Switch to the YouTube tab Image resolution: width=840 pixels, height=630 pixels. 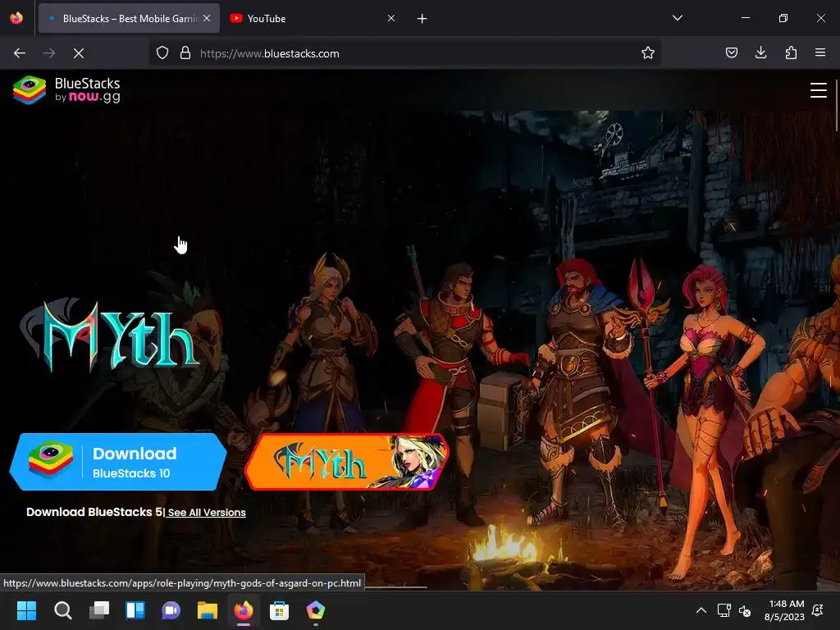(313, 19)
